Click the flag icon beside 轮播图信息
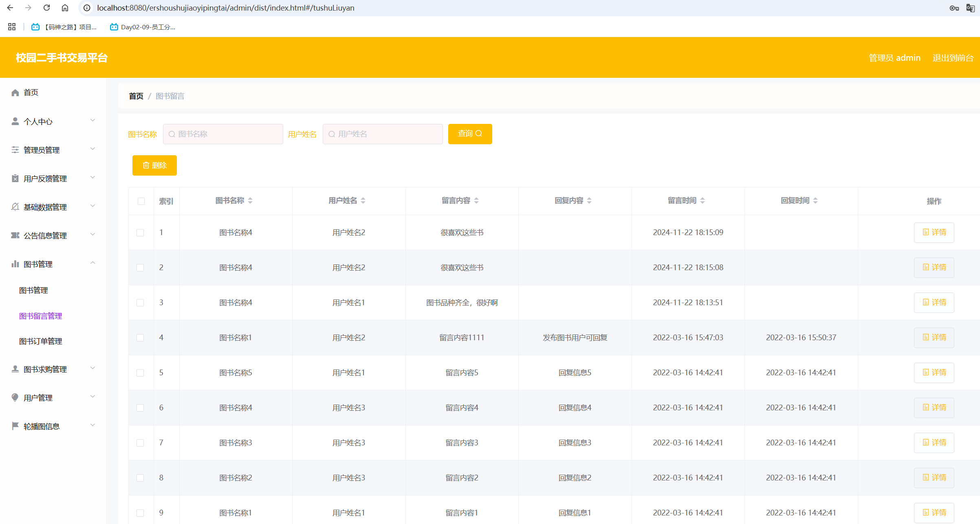 coord(15,426)
